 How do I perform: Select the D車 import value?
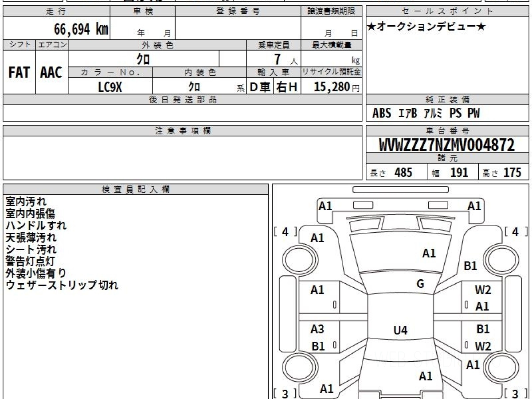point(260,87)
